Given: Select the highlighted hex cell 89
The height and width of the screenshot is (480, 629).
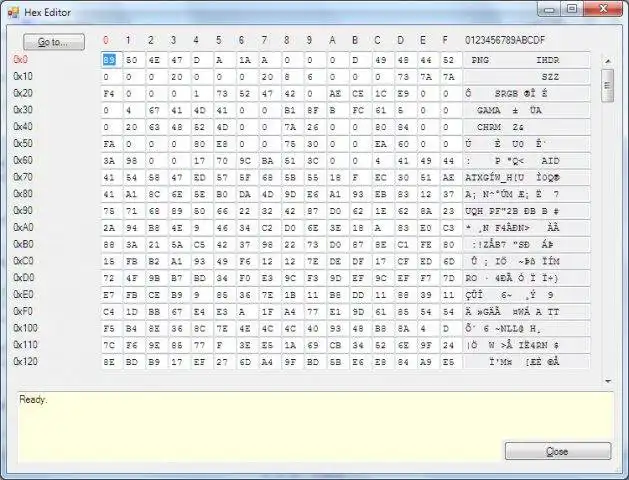Looking at the screenshot, I should (x=110, y=60).
